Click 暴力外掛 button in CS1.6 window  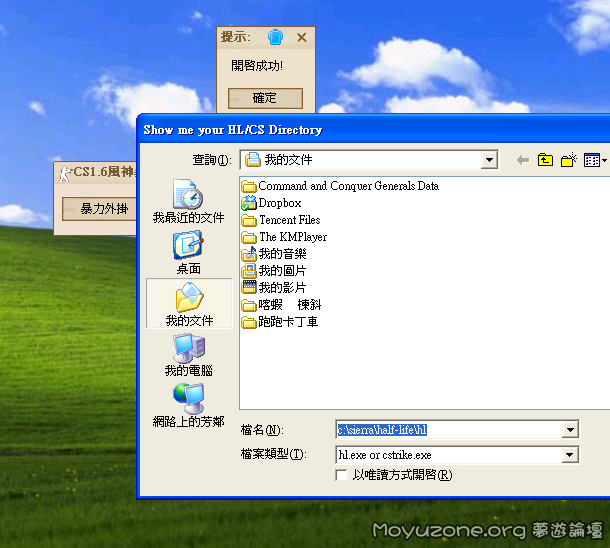[99, 209]
